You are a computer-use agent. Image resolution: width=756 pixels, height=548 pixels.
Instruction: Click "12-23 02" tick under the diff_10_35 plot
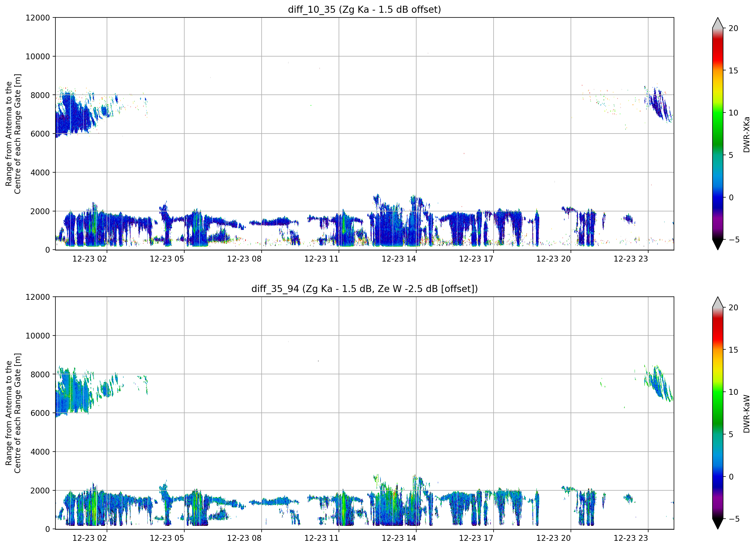point(90,259)
